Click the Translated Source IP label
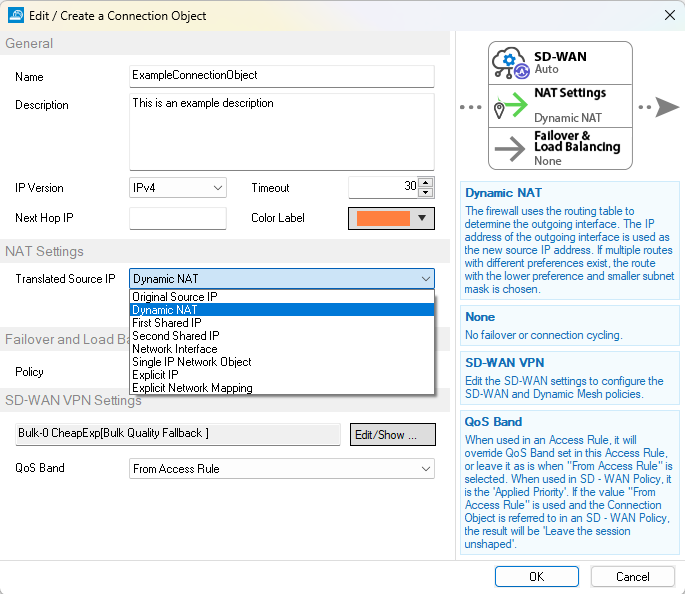The width and height of the screenshot is (685, 594). pyautogui.click(x=65, y=279)
